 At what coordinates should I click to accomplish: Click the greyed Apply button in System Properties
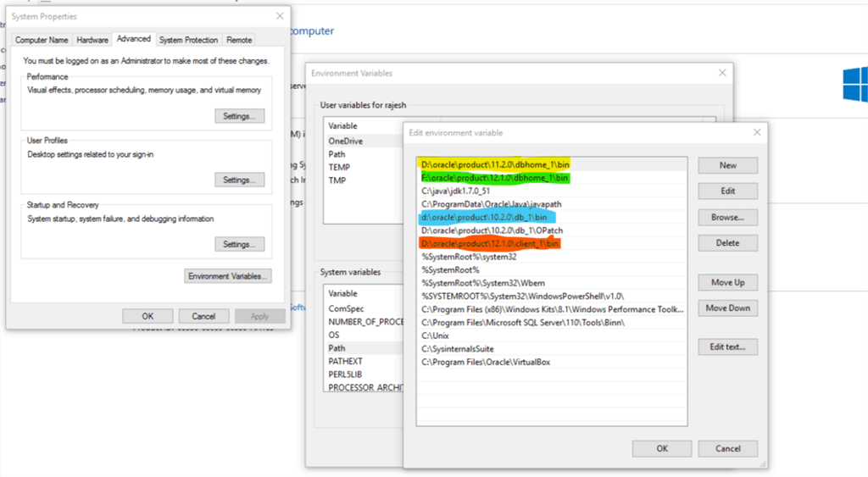[259, 317]
